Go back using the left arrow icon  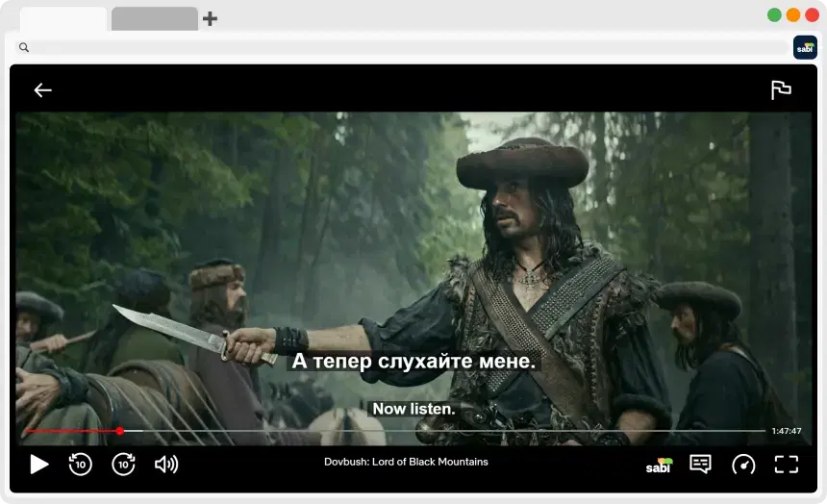pos(42,90)
